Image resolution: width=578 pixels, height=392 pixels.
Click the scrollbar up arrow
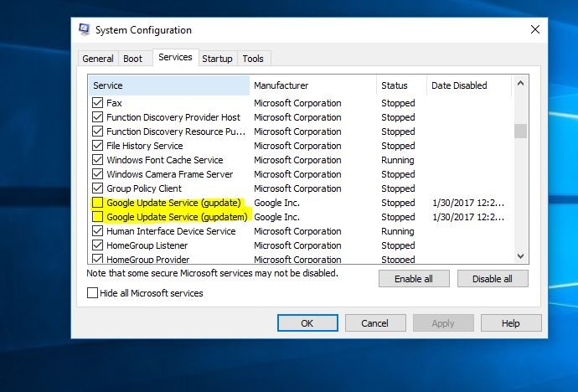point(520,83)
